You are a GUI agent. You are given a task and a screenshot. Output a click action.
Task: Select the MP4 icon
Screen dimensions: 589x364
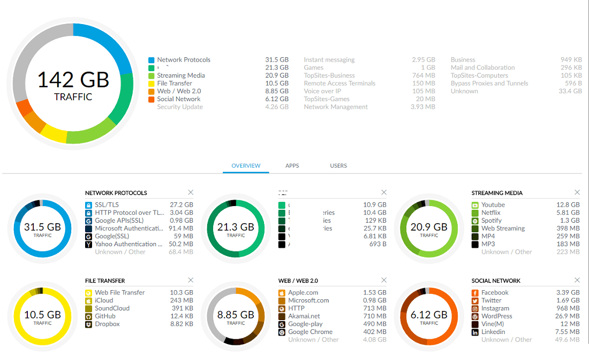(x=475, y=237)
